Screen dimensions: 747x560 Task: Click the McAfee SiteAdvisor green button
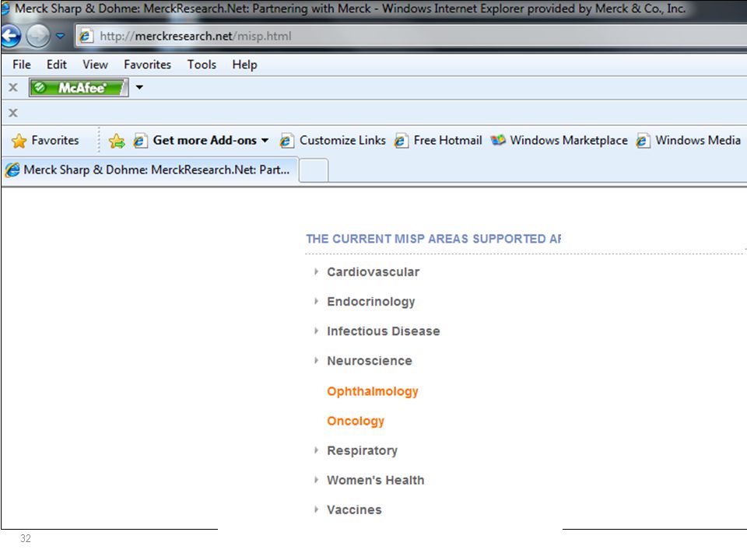pos(79,88)
